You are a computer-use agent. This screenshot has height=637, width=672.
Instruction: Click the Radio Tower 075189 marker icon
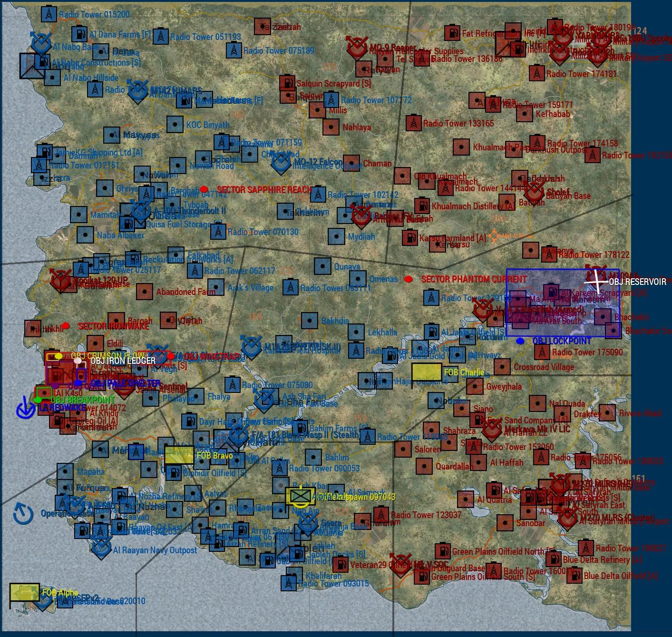click(234, 50)
